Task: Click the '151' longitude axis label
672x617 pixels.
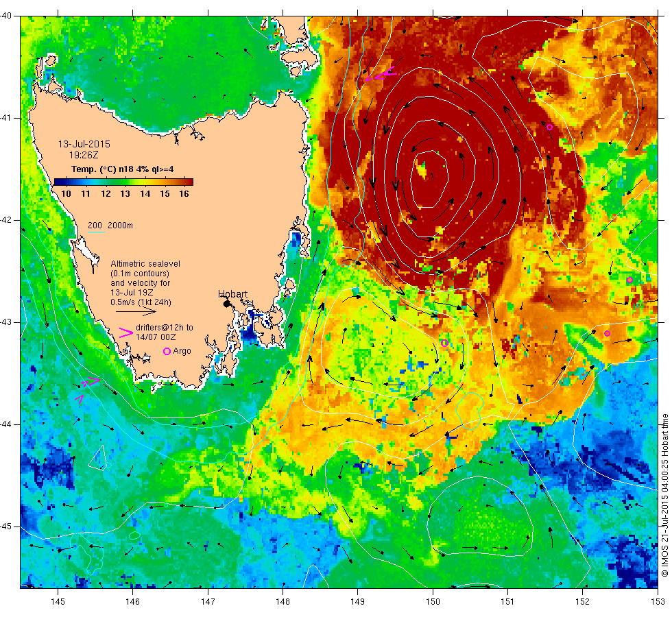Action: [x=507, y=602]
